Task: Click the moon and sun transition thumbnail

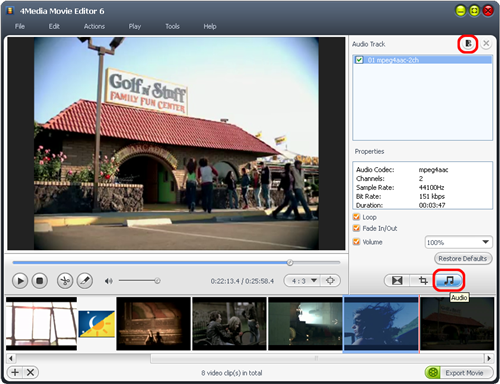Action: [97, 324]
